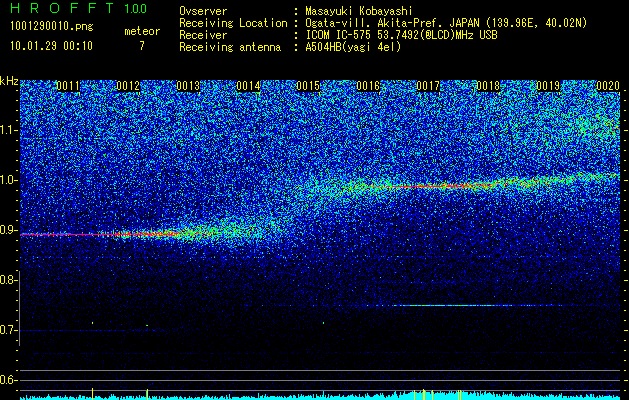Click the 0012 time tick label
The image size is (629, 400).
pos(128,86)
